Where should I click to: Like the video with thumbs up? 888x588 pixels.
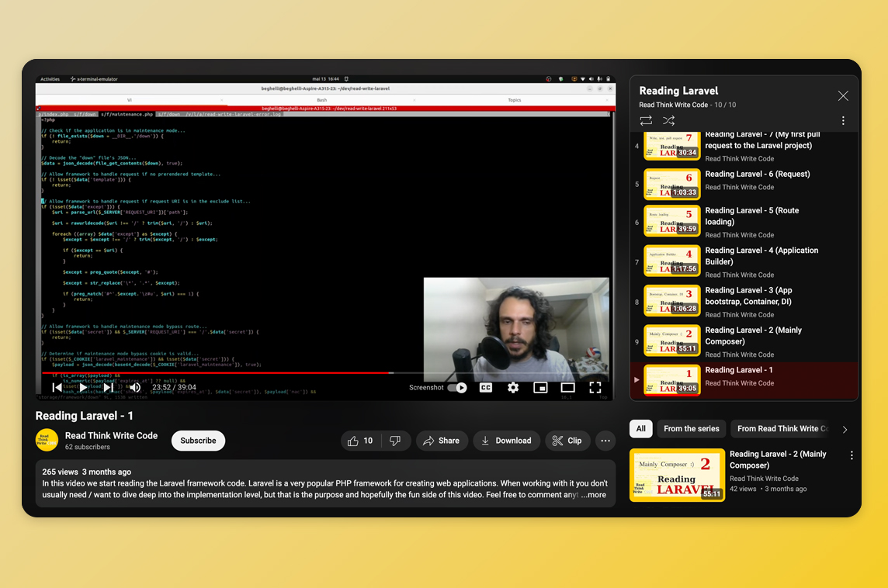point(360,441)
